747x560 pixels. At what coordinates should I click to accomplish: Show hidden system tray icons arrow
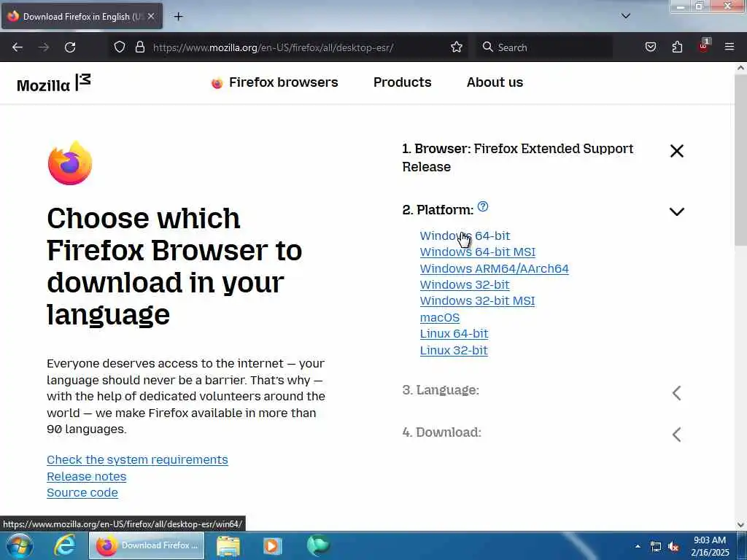(638, 546)
